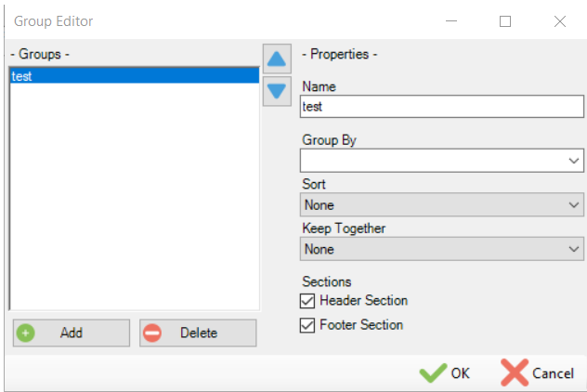
Task: Minimize the Group Editor window
Action: pos(450,21)
